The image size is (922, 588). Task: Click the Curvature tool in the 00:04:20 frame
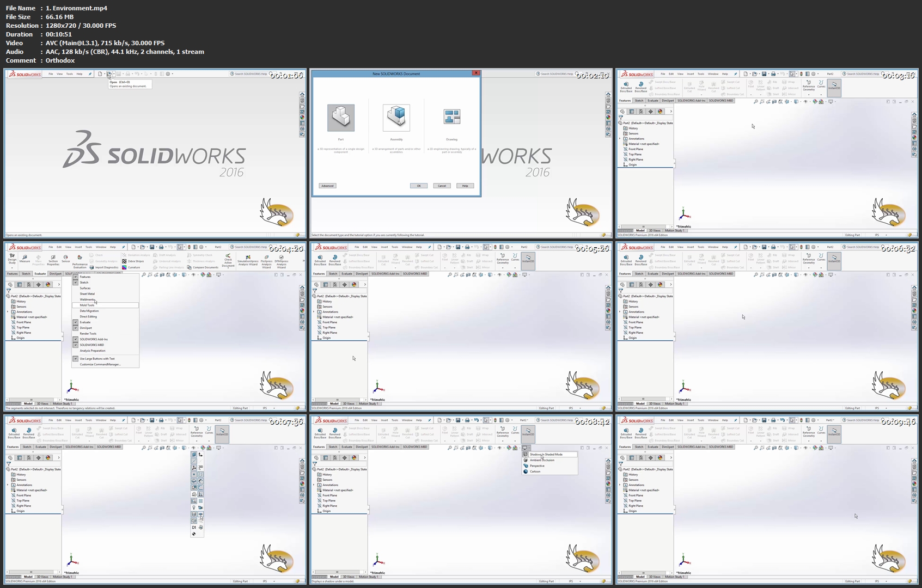(x=131, y=267)
